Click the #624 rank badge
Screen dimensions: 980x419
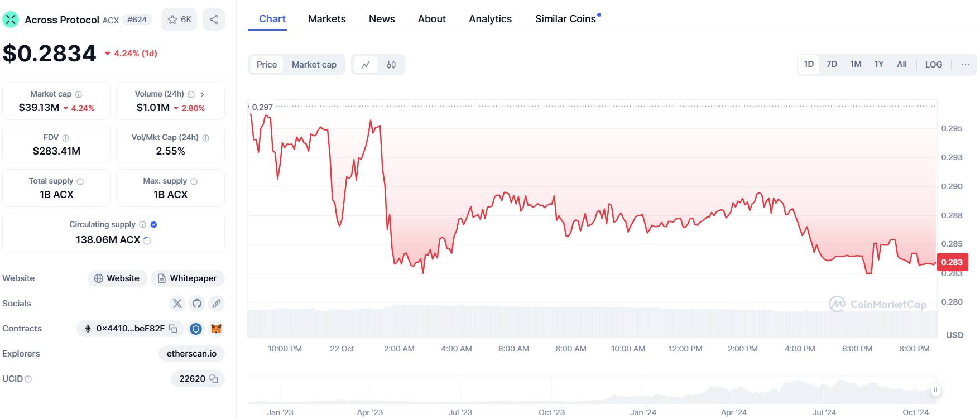[137, 20]
